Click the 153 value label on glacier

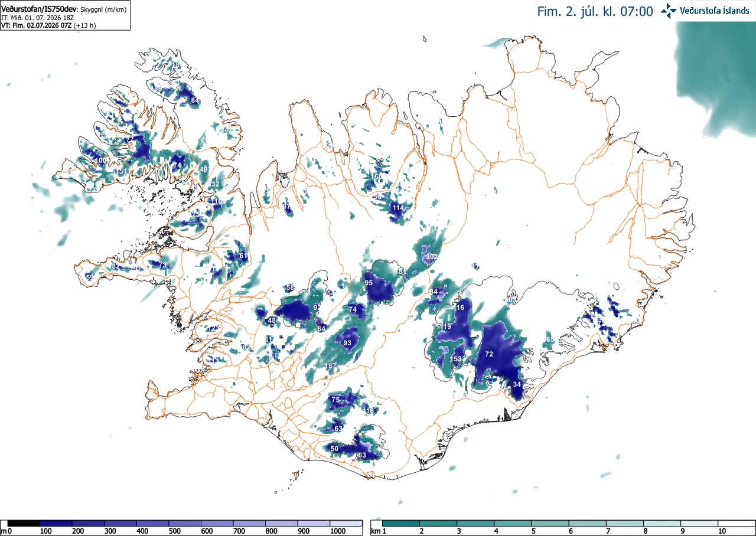pyautogui.click(x=456, y=359)
